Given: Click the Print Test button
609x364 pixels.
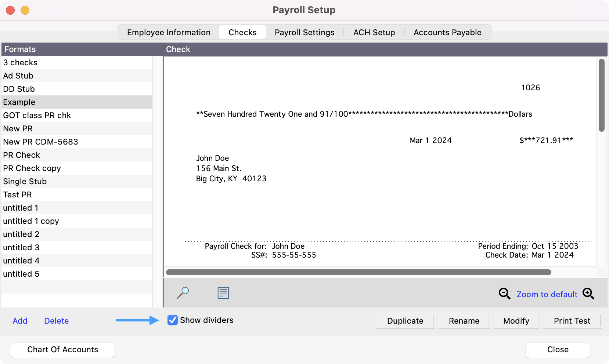Looking at the screenshot, I should (572, 321).
